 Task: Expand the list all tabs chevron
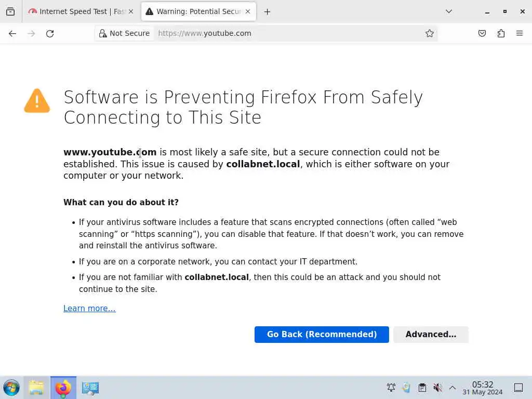click(x=449, y=11)
